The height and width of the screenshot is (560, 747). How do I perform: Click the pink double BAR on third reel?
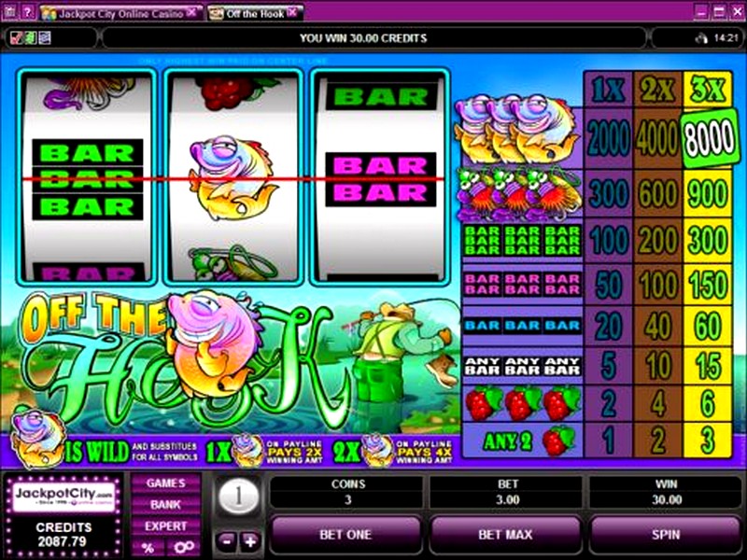tap(381, 179)
